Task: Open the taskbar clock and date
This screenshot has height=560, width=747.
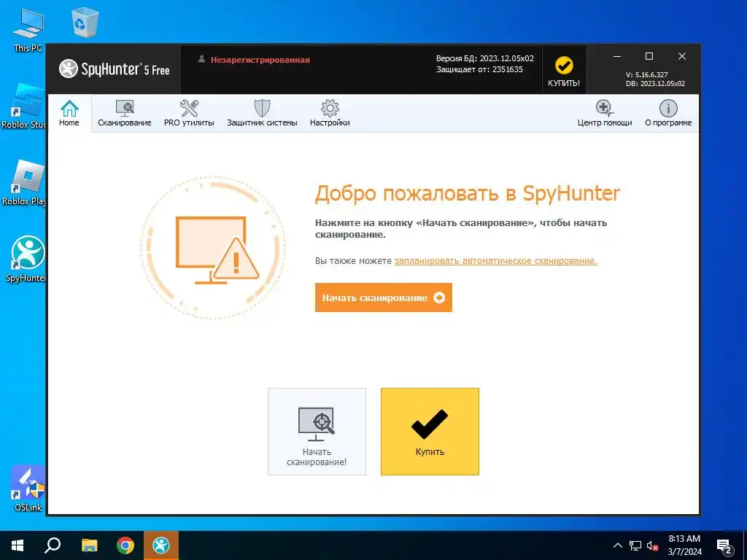Action: click(684, 545)
